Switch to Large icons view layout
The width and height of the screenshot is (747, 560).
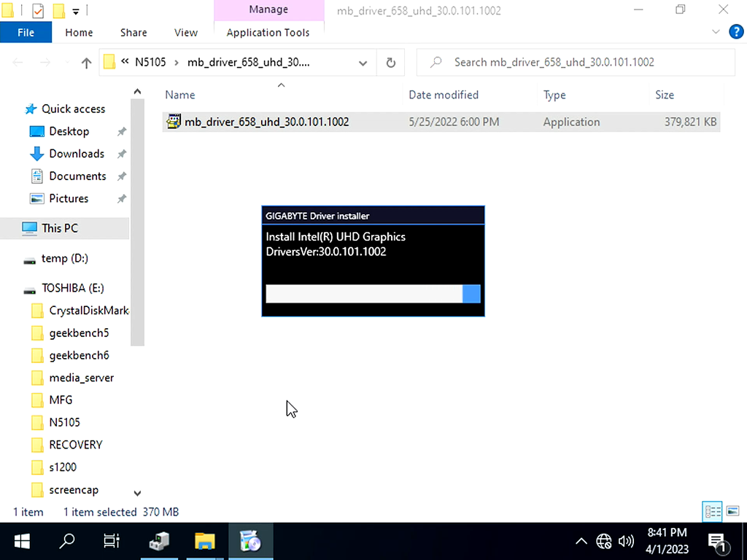[x=732, y=512]
